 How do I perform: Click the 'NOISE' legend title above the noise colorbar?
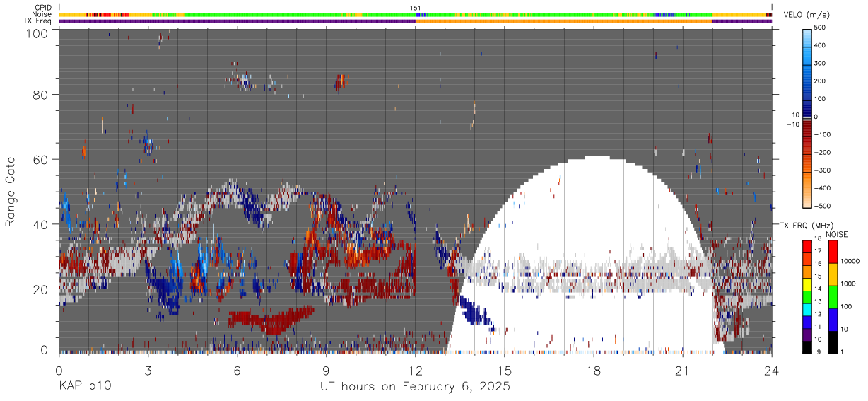point(836,234)
